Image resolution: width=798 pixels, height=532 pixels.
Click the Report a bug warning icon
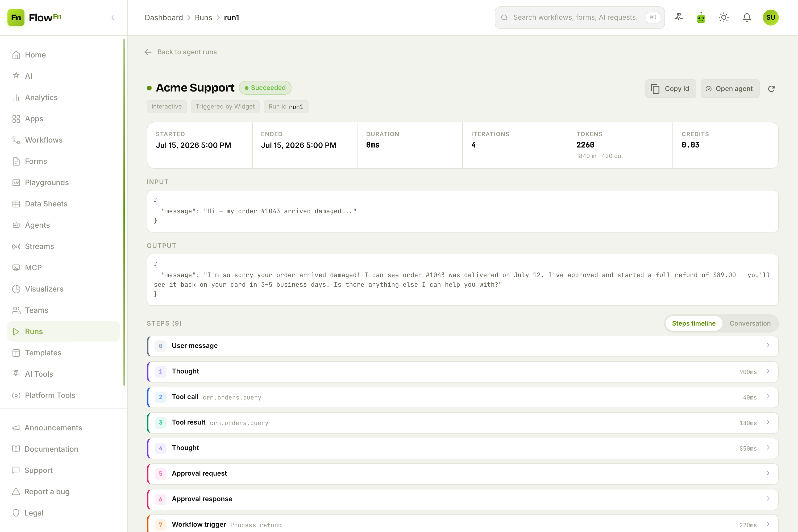(16, 492)
